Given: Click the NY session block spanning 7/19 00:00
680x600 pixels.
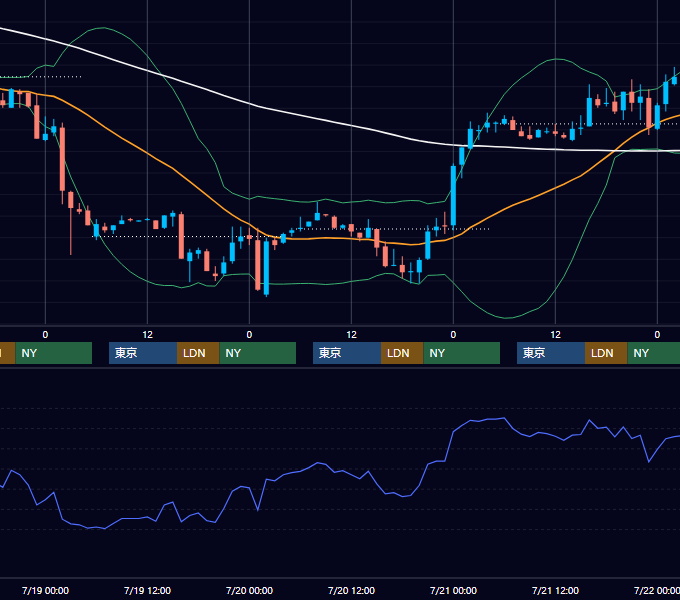Looking at the screenshot, I should 54,353.
